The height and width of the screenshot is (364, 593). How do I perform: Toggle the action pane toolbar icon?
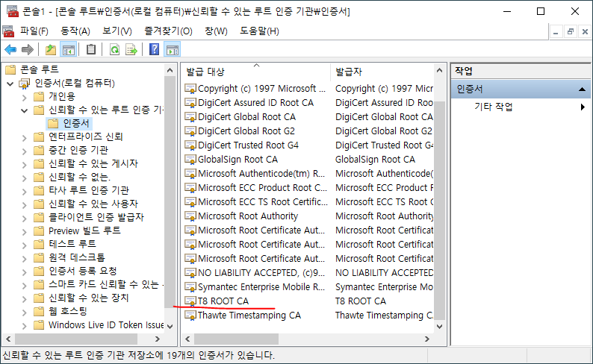(173, 49)
